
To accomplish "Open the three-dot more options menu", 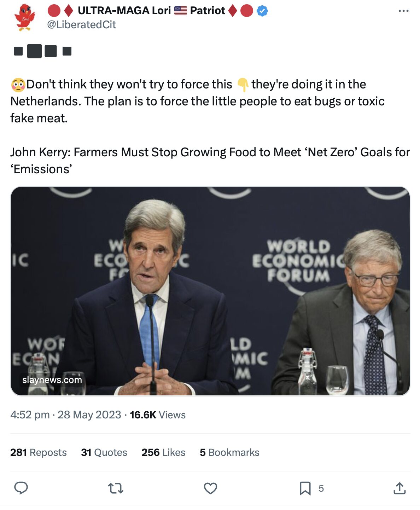I will (x=403, y=11).
